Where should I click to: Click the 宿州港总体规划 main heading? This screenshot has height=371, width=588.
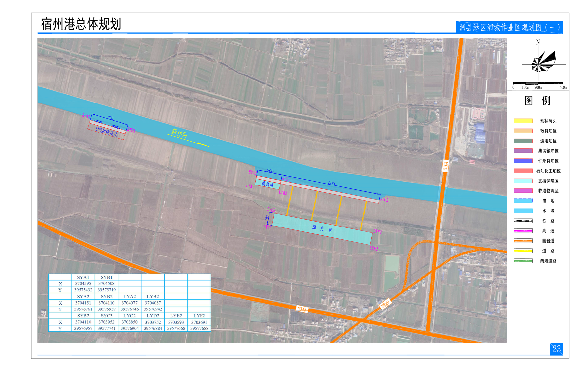click(81, 24)
